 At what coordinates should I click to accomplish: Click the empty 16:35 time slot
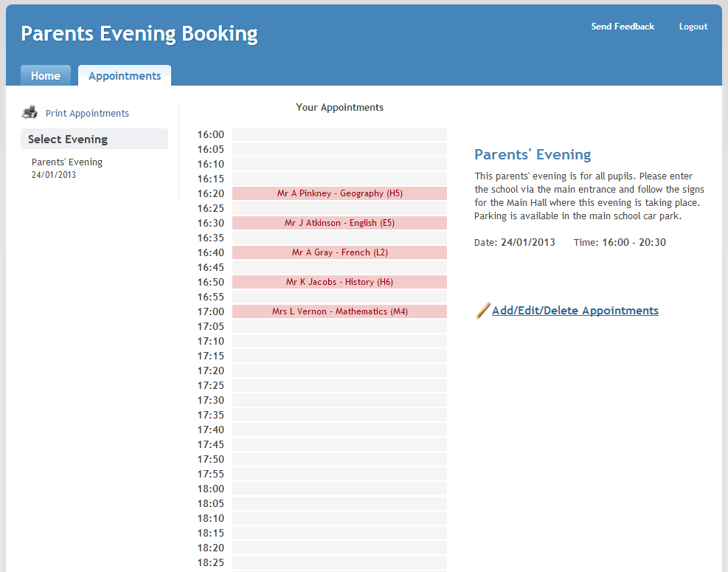pyautogui.click(x=339, y=238)
